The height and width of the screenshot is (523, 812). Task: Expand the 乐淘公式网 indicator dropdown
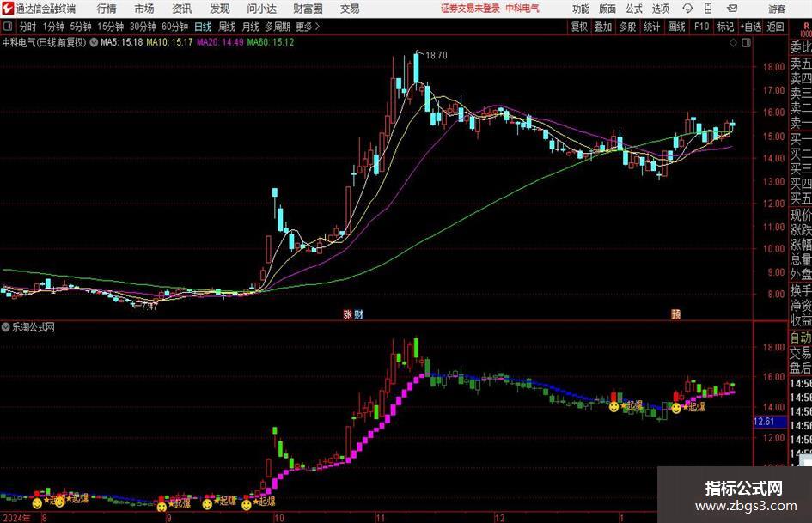tap(6, 327)
